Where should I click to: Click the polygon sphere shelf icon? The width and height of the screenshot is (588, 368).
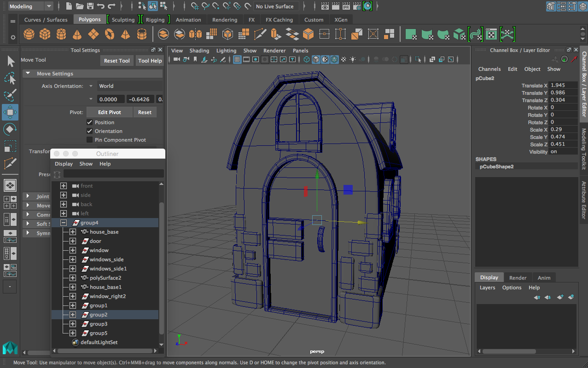pyautogui.click(x=29, y=34)
